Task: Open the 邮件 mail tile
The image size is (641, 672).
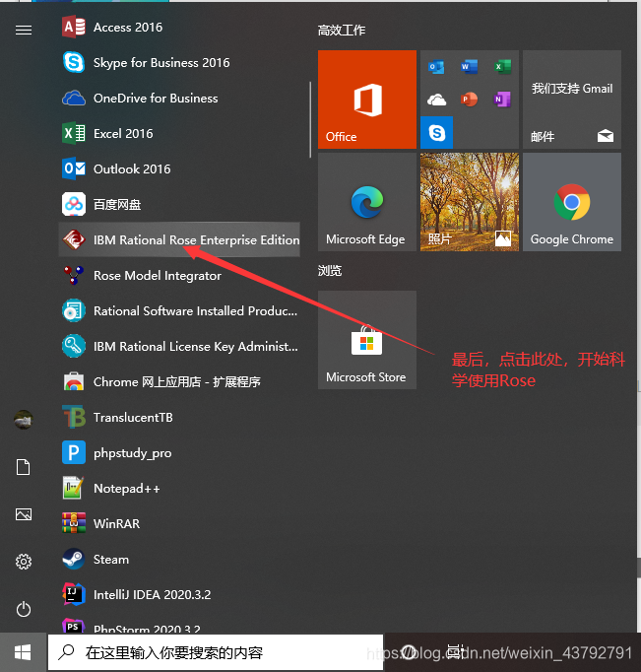Action: coord(572,100)
